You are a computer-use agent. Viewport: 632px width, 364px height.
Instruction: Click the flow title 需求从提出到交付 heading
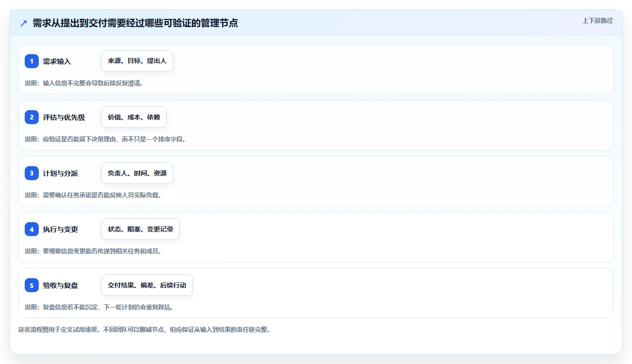(135, 23)
